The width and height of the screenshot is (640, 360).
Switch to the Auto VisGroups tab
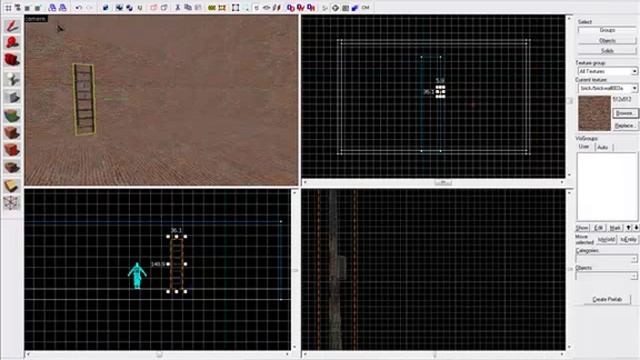(602, 147)
